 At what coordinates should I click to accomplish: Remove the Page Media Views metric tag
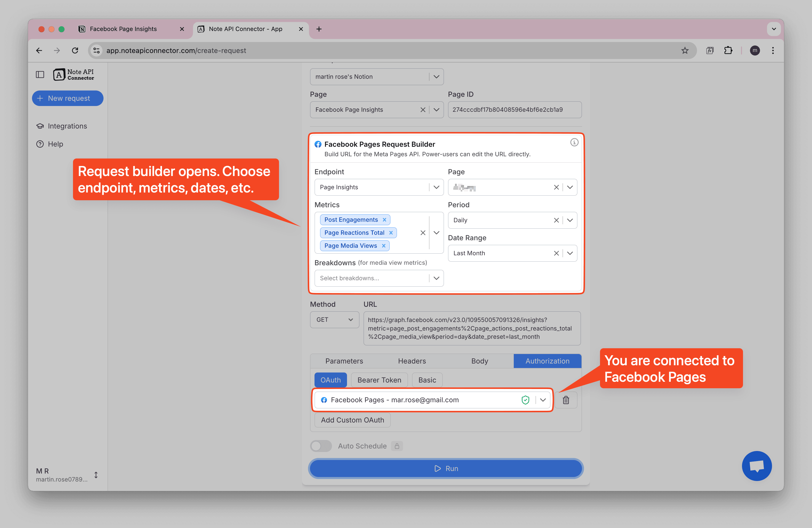[x=383, y=245]
